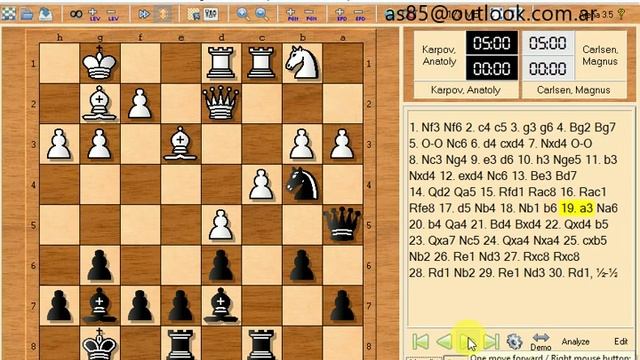Select the black bishop on d7
Screen dimensions: 640x360
(x=221, y=306)
